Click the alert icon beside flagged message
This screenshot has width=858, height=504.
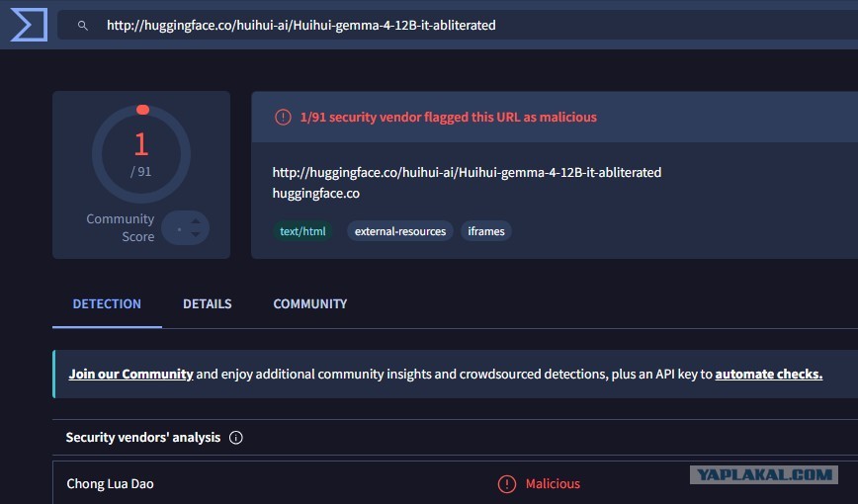(x=283, y=118)
